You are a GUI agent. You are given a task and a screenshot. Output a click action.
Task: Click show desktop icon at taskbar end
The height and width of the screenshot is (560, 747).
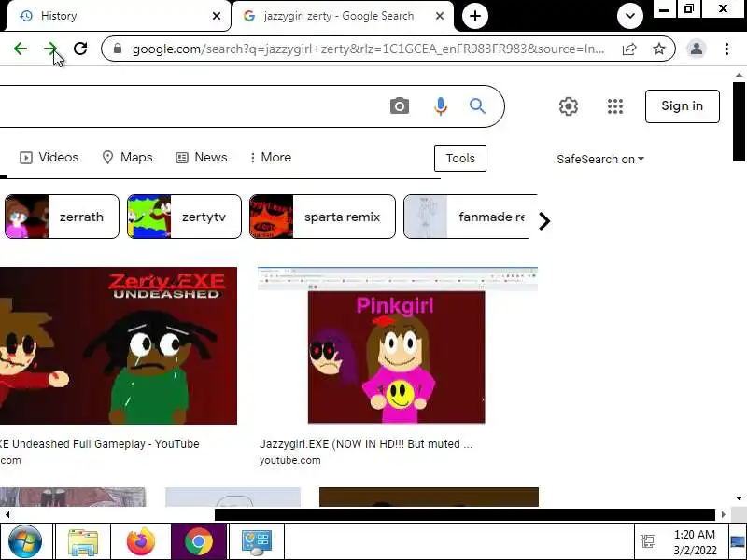pos(738,541)
